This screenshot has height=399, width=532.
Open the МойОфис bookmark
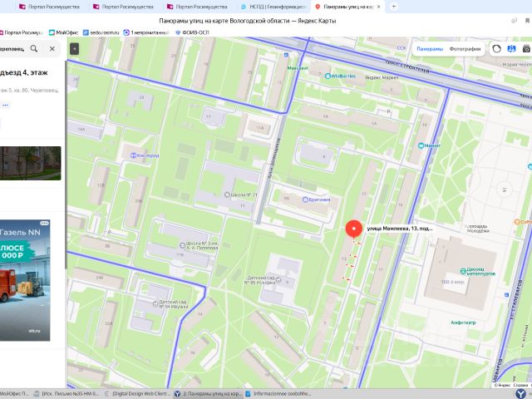(x=64, y=32)
